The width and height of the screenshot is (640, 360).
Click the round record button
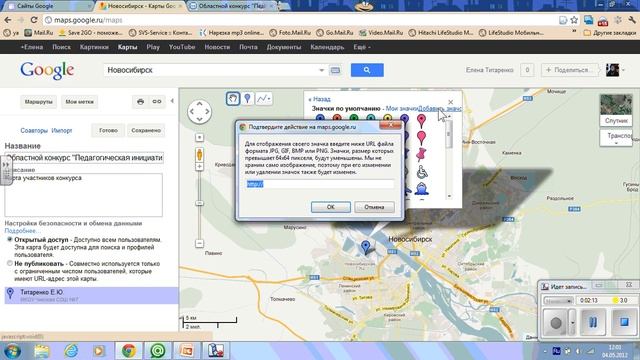click(x=556, y=323)
